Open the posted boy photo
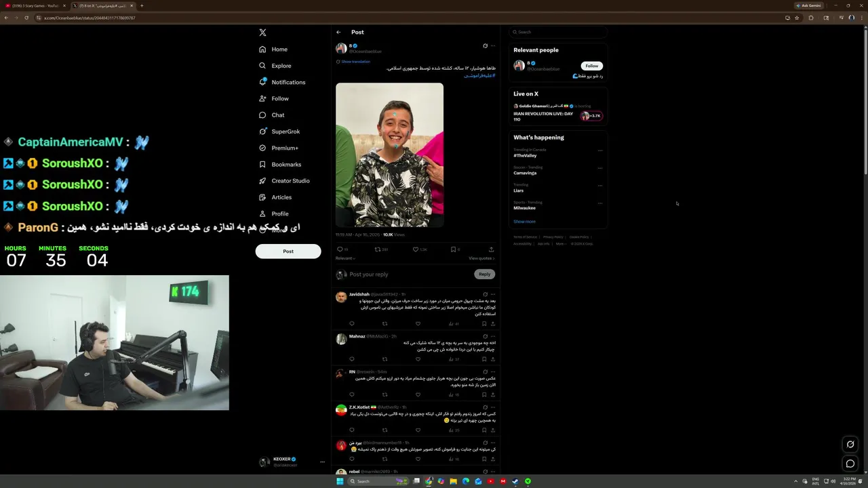Screen dimensions: 868x488 (x=389, y=155)
